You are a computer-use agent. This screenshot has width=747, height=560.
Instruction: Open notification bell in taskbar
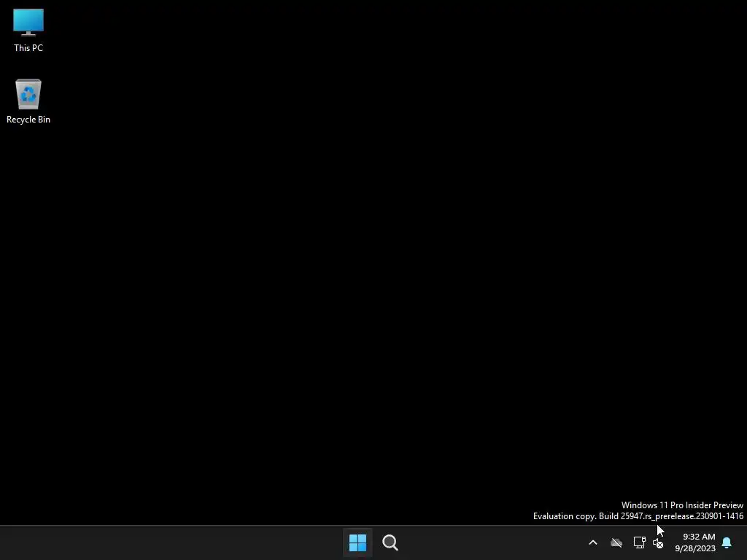point(727,542)
